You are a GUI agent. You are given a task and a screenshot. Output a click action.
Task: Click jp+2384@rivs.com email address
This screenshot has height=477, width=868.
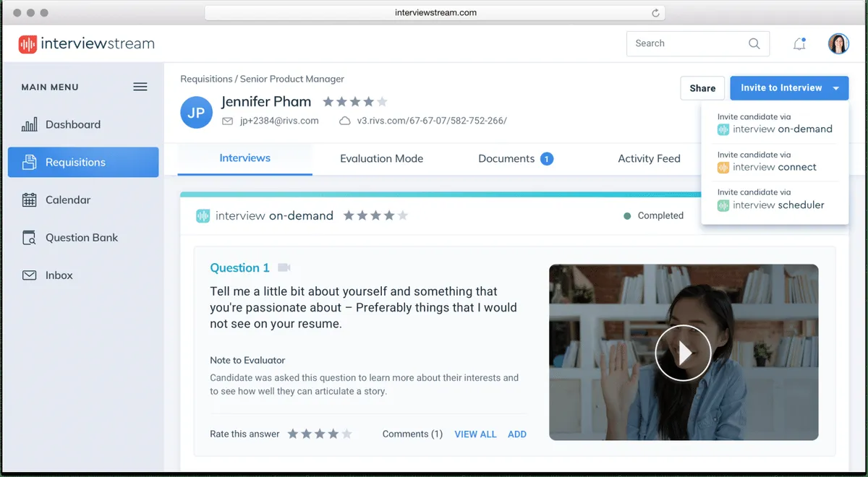[x=279, y=121]
